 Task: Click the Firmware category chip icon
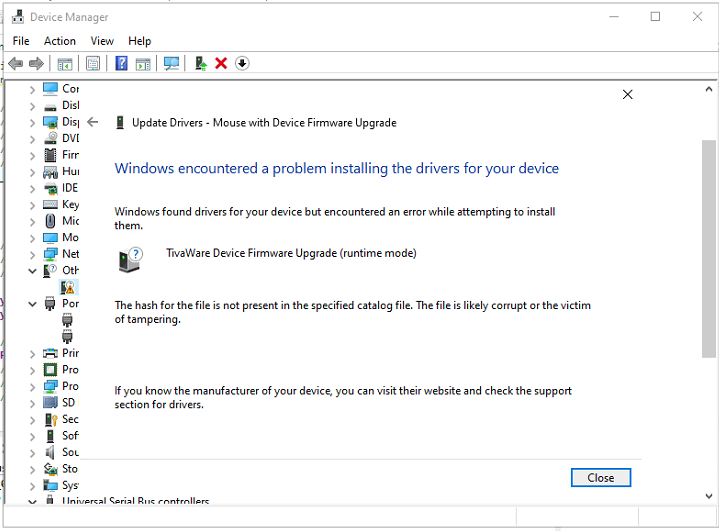pos(50,155)
